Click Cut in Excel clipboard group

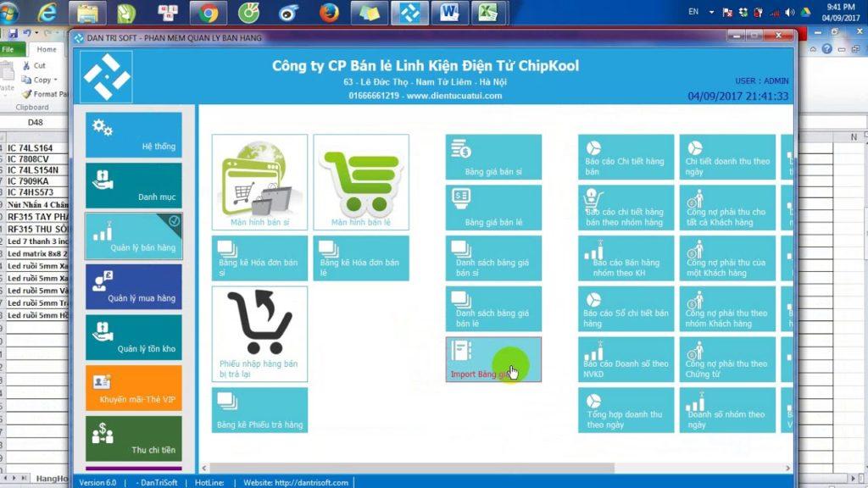click(x=34, y=65)
